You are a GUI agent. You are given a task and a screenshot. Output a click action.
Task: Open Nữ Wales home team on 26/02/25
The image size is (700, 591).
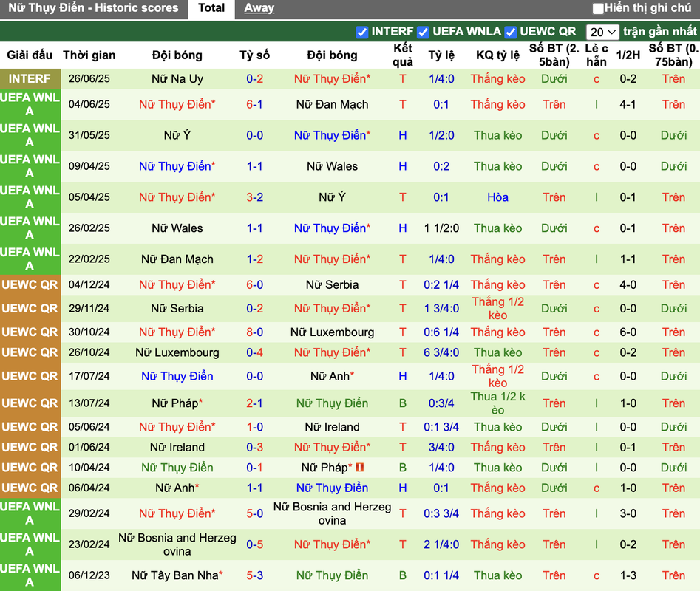pyautogui.click(x=177, y=228)
